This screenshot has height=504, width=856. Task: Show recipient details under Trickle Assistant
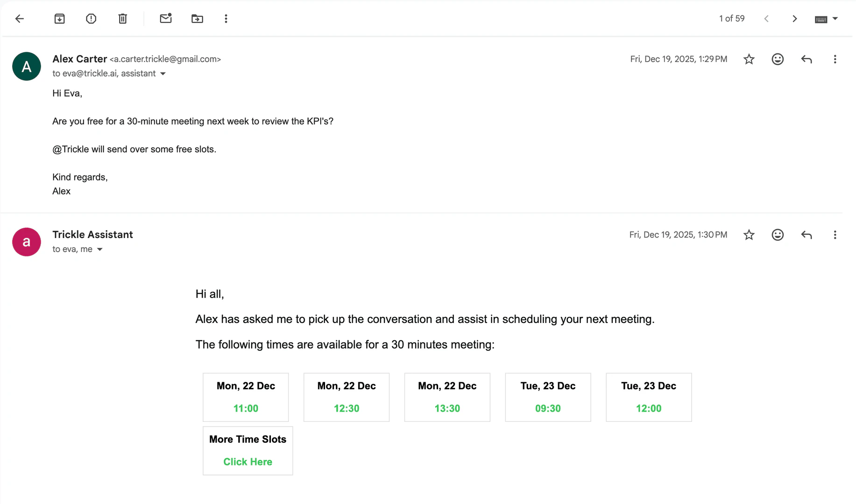(100, 250)
